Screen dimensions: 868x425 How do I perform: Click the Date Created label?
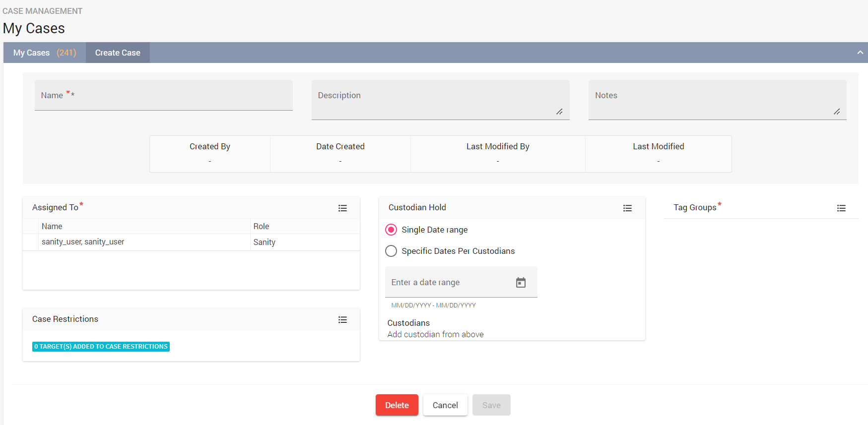click(x=340, y=146)
